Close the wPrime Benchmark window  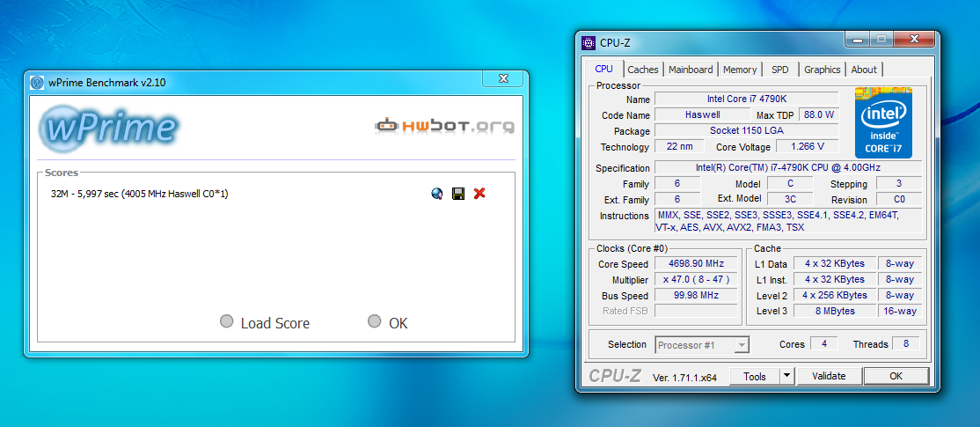[x=503, y=78]
